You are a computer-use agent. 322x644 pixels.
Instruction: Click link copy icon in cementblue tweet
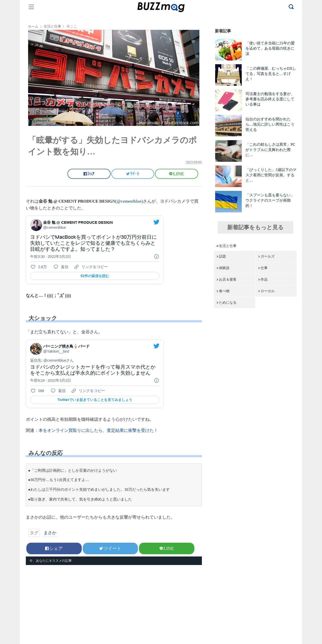76,267
